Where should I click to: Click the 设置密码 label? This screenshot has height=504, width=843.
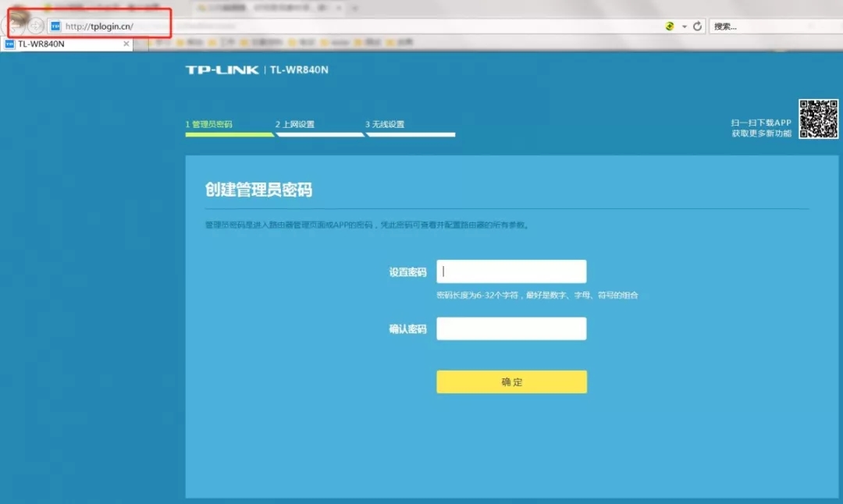click(407, 272)
